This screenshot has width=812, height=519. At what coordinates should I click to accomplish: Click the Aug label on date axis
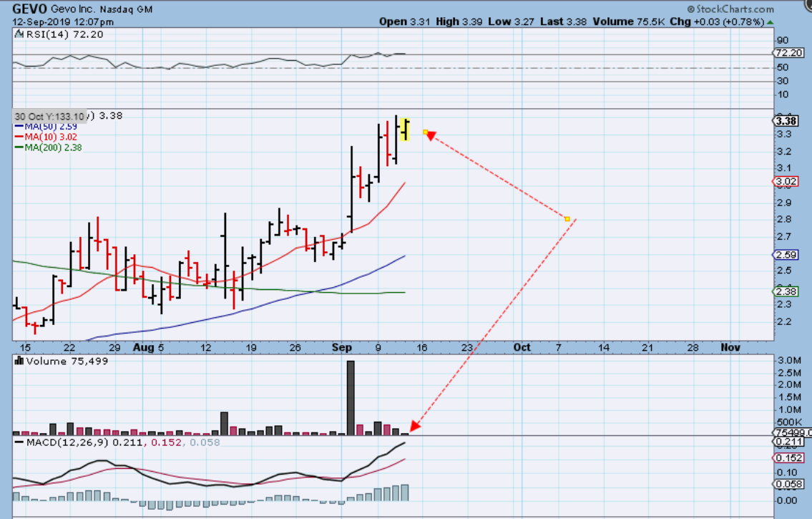(x=144, y=348)
